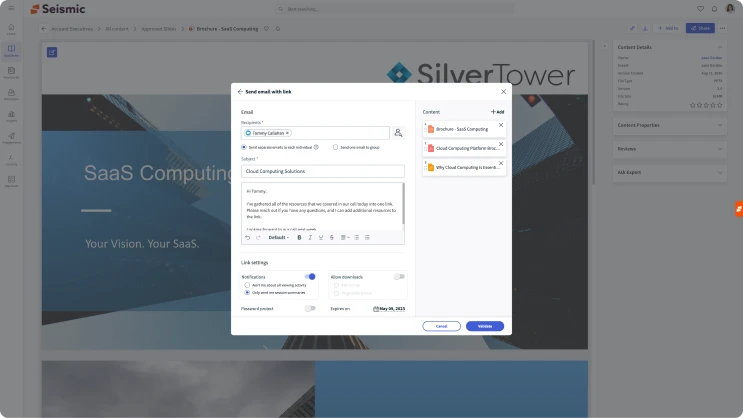Open notifications bell in top bar
743x418 pixels.
pos(714,9)
